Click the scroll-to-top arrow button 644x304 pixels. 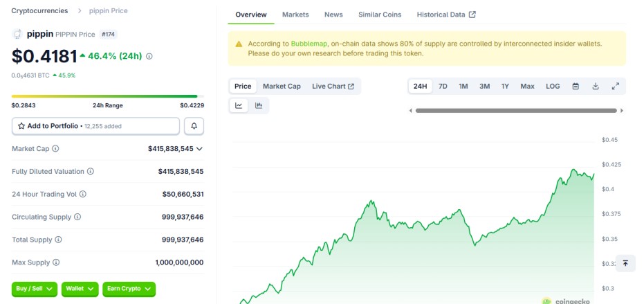[x=625, y=263]
